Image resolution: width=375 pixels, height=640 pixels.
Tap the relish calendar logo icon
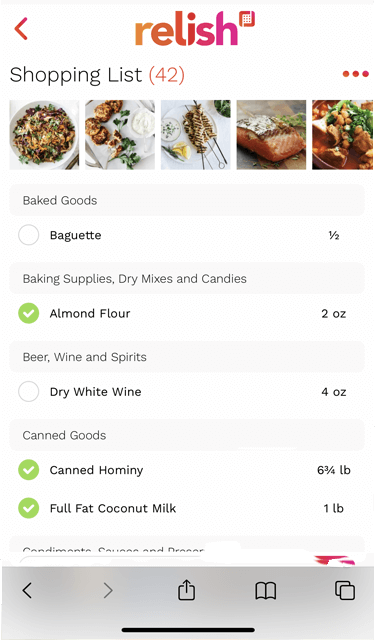246,19
